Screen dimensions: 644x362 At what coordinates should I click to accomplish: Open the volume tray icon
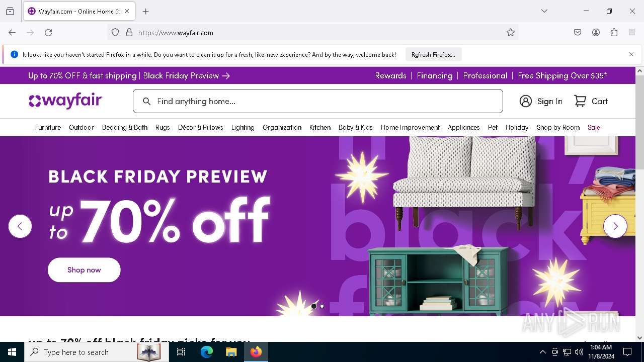(x=579, y=352)
